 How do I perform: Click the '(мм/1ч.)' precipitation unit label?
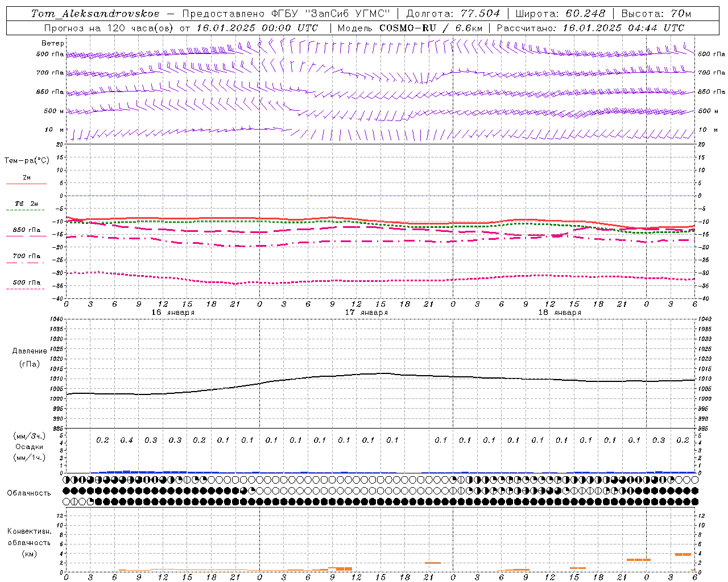tap(30, 458)
